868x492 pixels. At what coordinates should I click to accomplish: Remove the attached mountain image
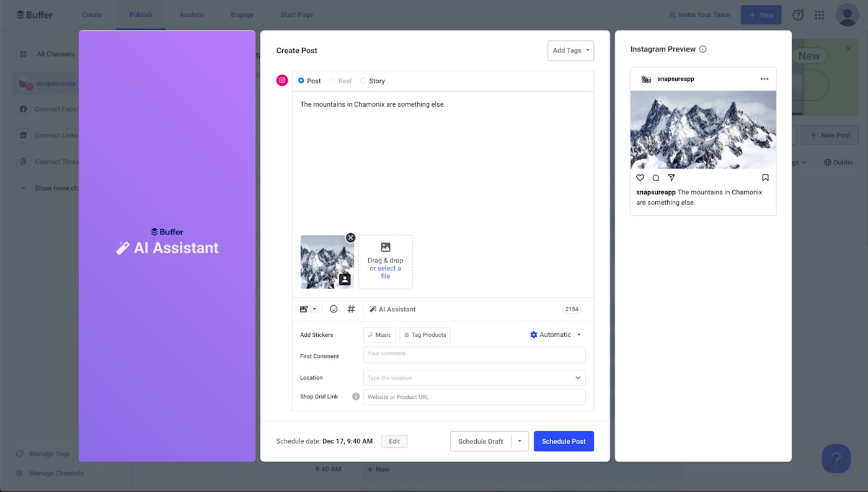click(350, 238)
